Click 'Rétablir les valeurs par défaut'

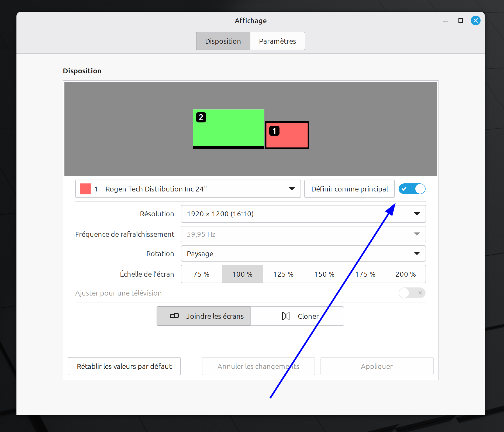coord(124,366)
